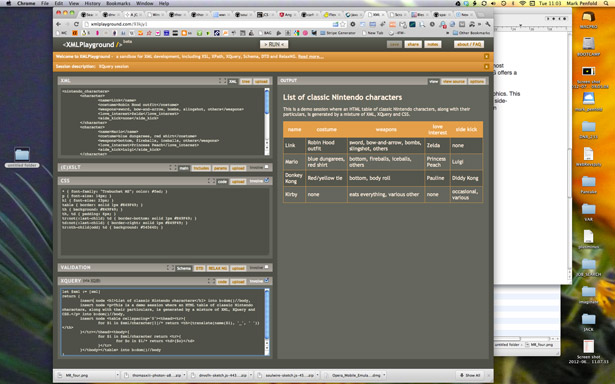The width and height of the screenshot is (615, 384).
Task: Click upload in the XQUERY panel
Action: pyautogui.click(x=238, y=282)
